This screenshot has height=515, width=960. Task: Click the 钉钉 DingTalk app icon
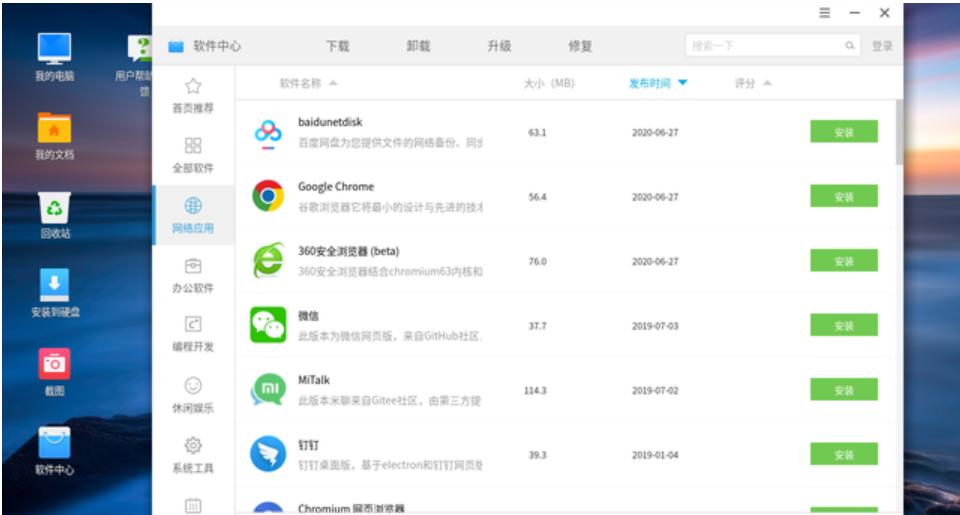coord(268,454)
